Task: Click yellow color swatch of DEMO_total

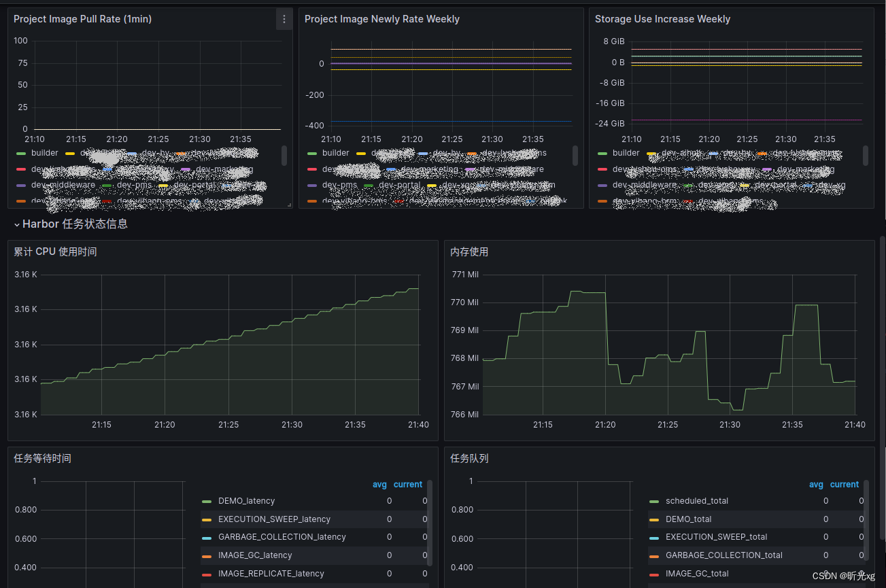Action: [x=654, y=520]
